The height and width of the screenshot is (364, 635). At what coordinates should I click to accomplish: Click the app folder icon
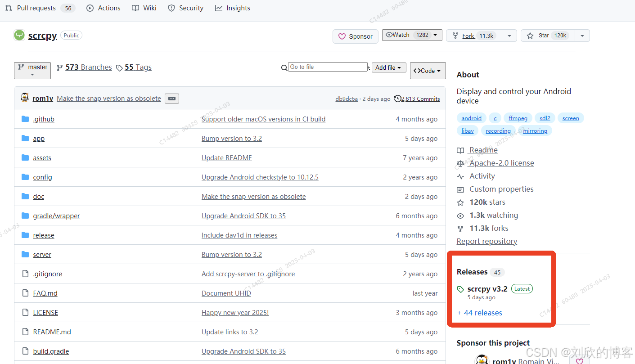25,138
